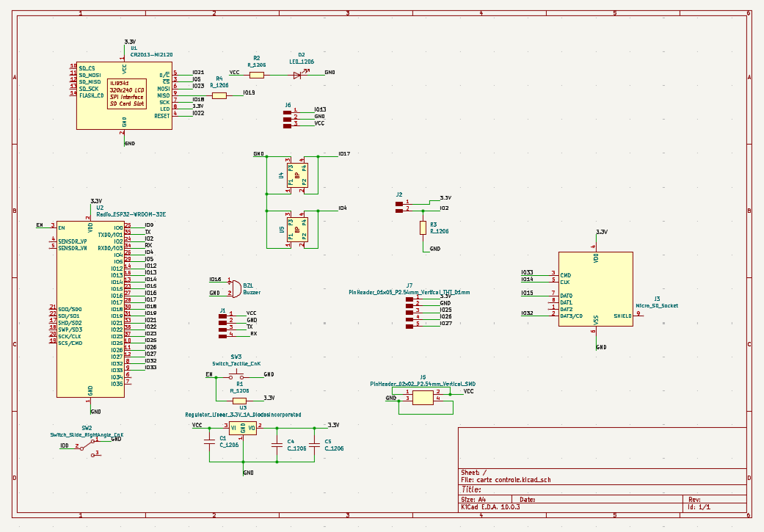
Task: Select the ILI9341 display U1 symbol
Action: [x=124, y=95]
